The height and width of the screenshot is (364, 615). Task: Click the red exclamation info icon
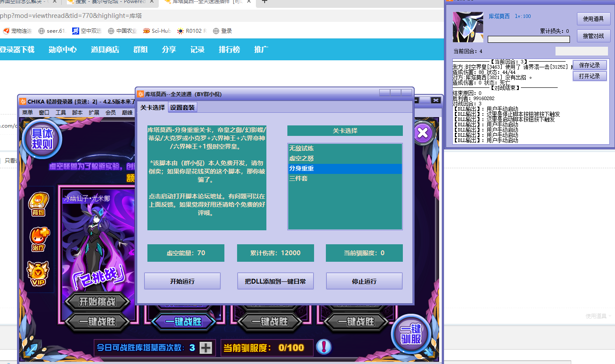point(324,347)
